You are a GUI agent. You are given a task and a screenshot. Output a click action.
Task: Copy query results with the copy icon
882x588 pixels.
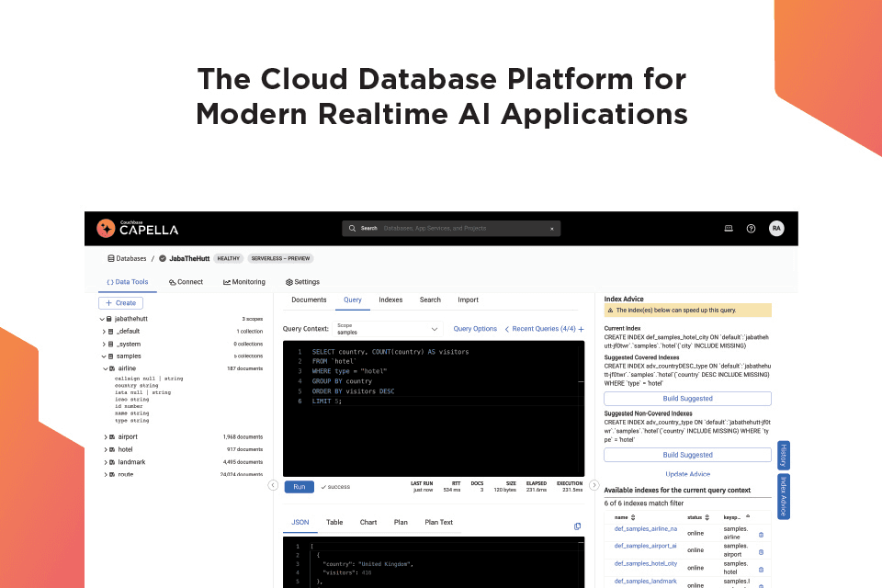pyautogui.click(x=577, y=526)
